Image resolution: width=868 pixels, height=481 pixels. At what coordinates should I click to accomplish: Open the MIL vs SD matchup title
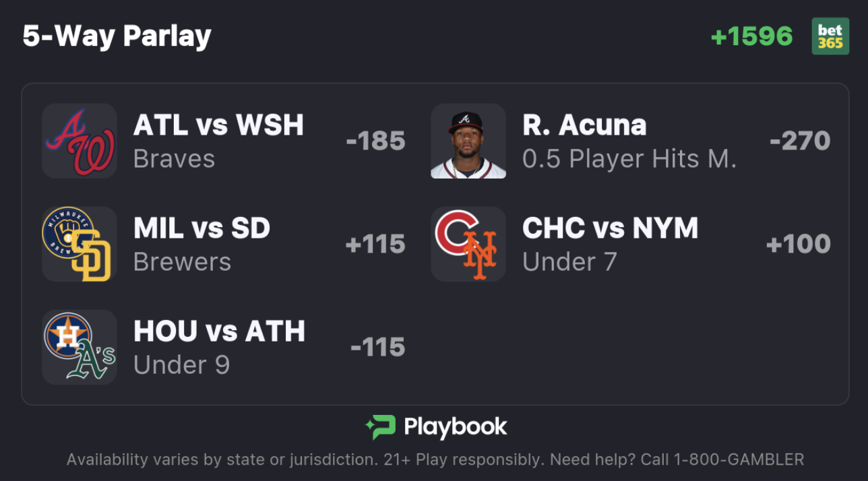(x=202, y=228)
